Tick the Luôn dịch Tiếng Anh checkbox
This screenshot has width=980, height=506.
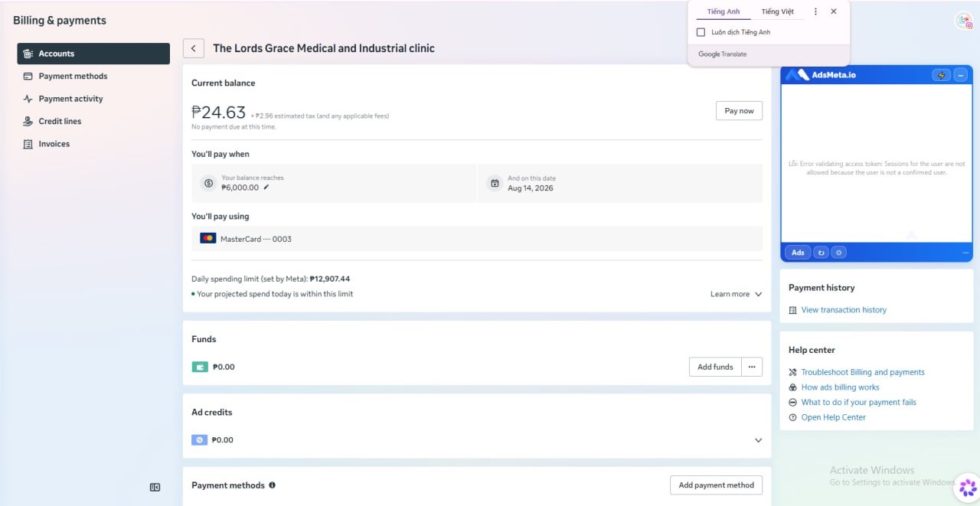701,32
